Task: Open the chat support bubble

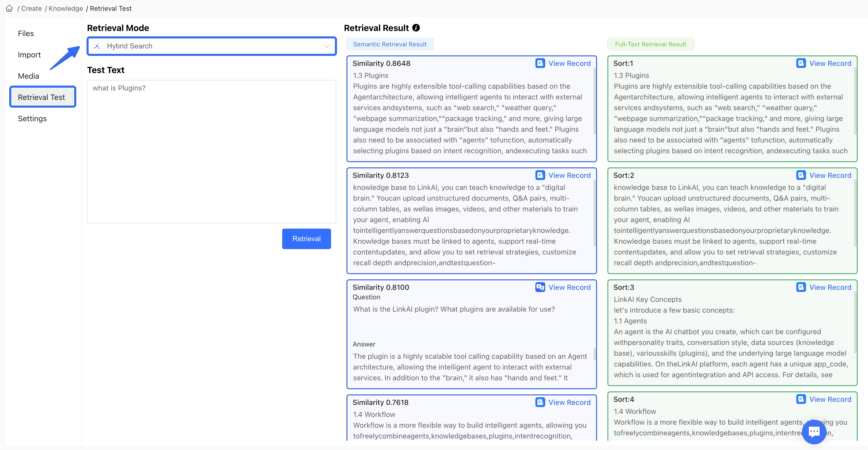Action: [x=814, y=432]
